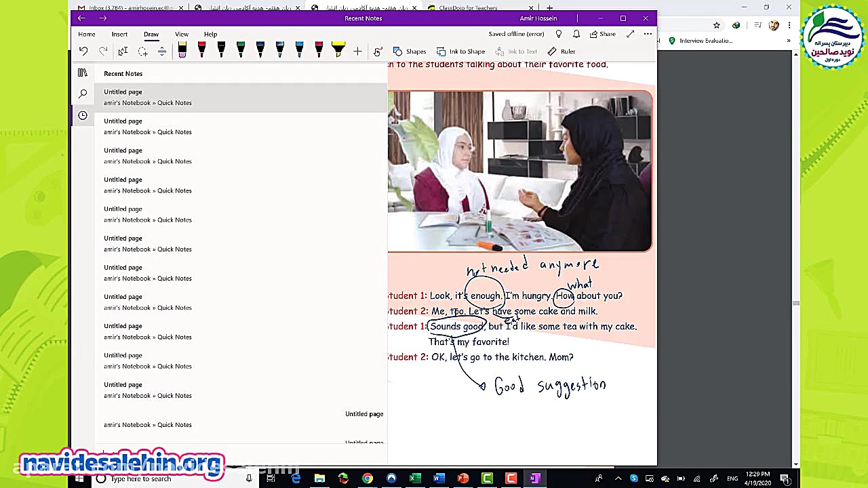Screen dimensions: 868x488
Task: Open PowerPoint from the taskbar
Action: tap(463, 479)
